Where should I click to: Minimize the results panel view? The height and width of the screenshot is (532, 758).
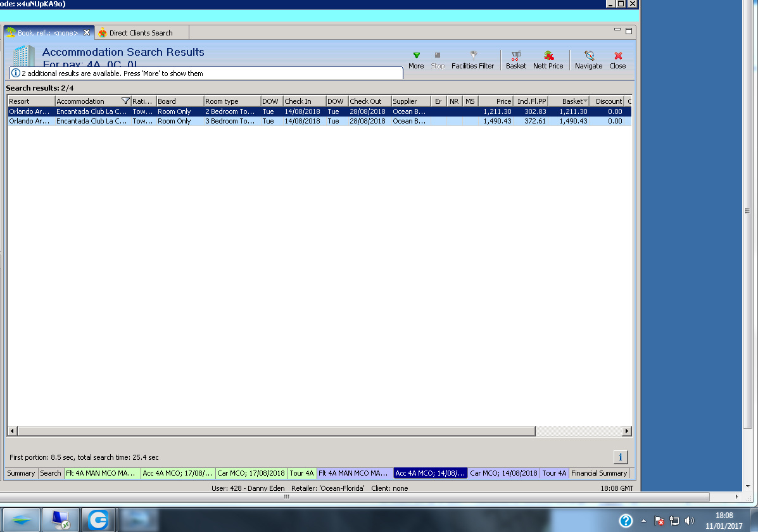617,30
